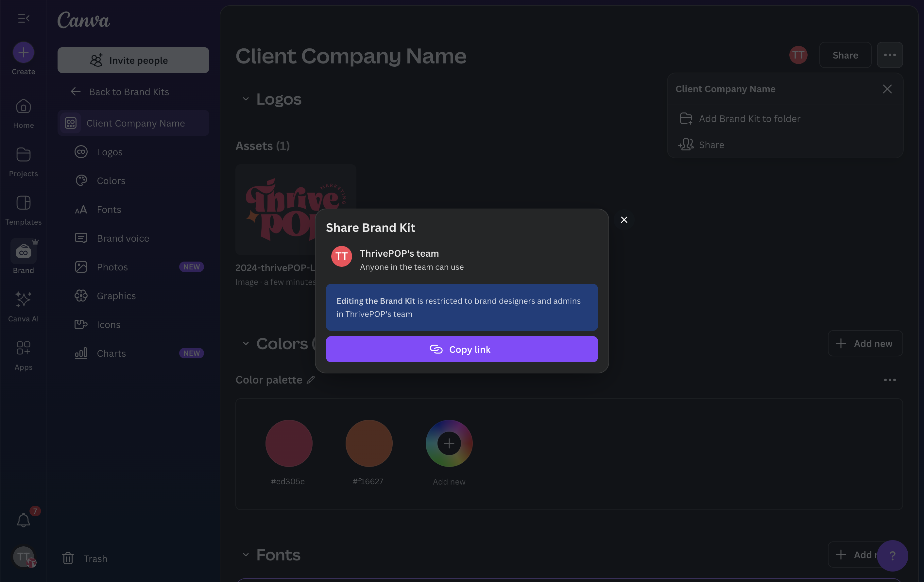Screen dimensions: 924x582
Task: Choose Add Brand Kit to folder
Action: pos(785,119)
